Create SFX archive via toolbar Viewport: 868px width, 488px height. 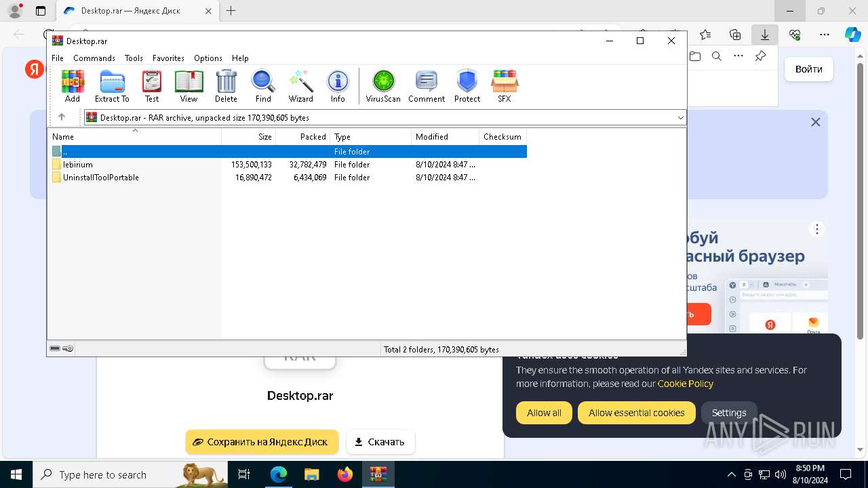504,86
